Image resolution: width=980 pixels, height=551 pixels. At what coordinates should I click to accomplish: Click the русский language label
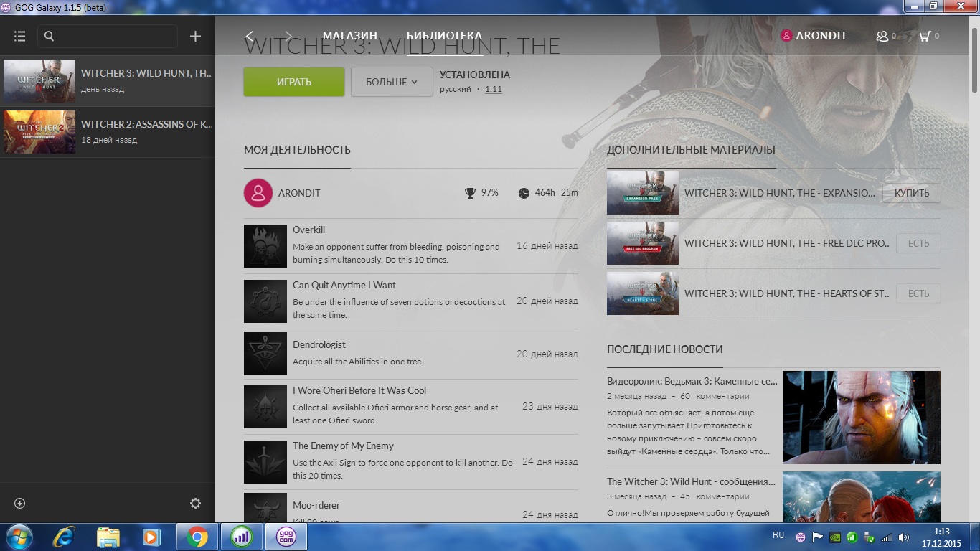pyautogui.click(x=456, y=90)
